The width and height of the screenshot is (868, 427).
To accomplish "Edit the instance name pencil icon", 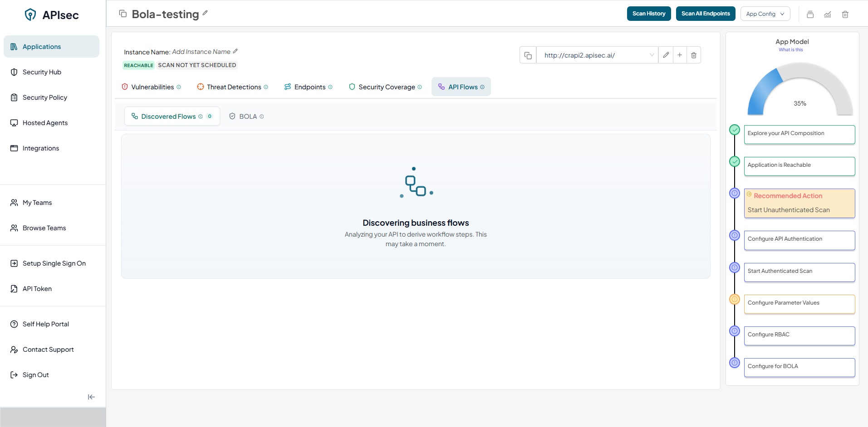I will tap(235, 51).
